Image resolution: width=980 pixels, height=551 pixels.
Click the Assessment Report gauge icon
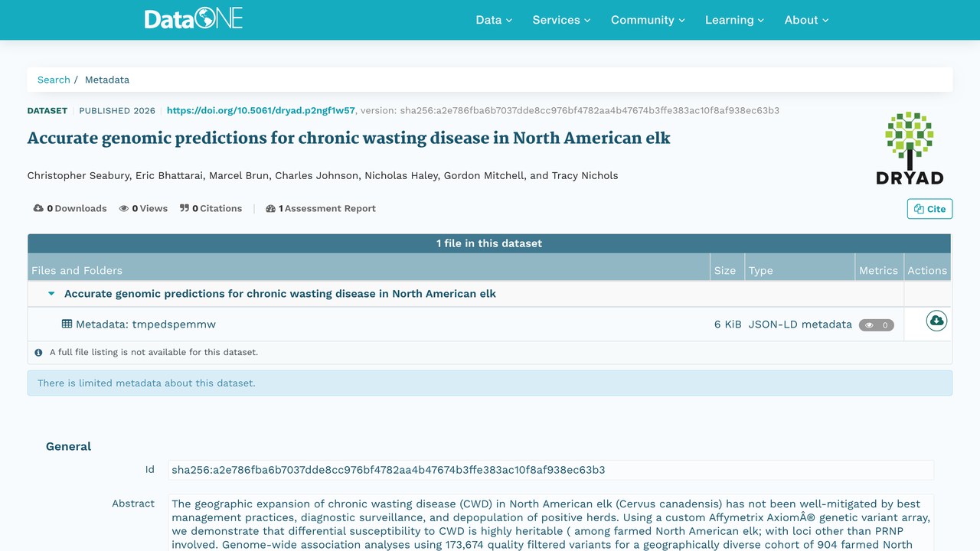[270, 208]
